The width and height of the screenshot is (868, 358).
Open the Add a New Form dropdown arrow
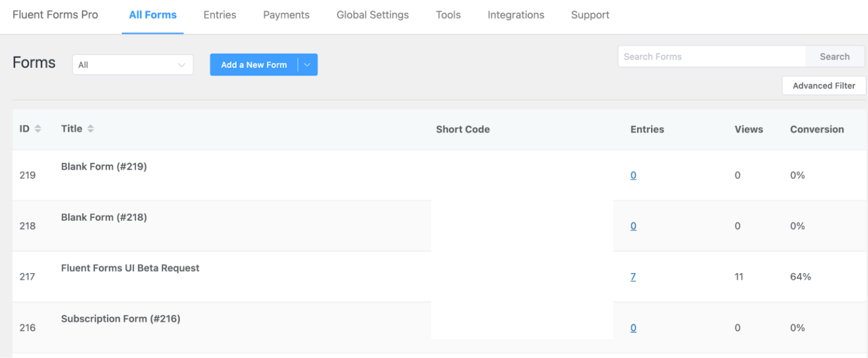307,64
